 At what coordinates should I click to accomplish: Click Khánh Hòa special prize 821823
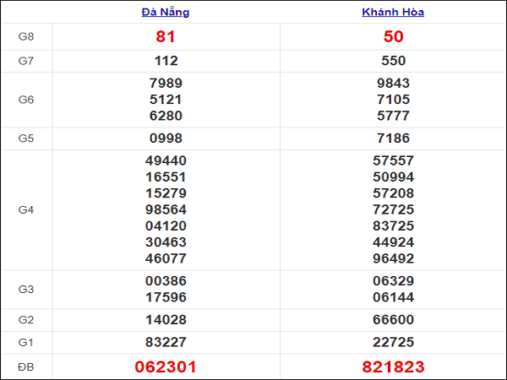click(393, 367)
